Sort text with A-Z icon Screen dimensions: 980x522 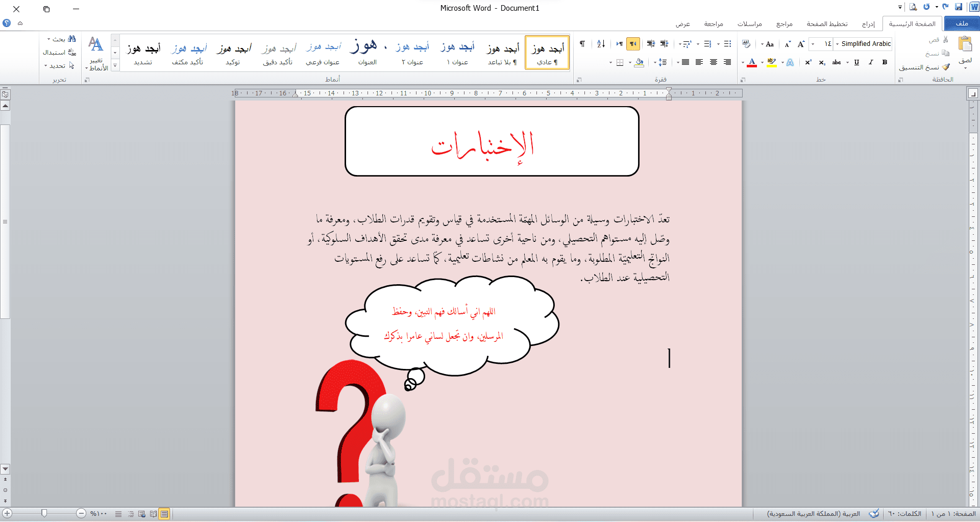pyautogui.click(x=601, y=44)
